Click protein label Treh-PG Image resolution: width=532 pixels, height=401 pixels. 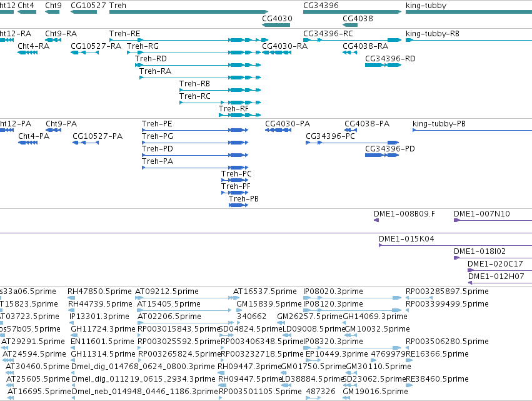(158, 136)
